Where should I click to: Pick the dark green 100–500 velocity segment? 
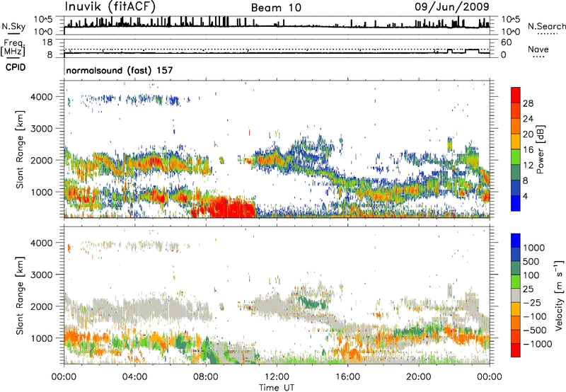click(516, 268)
